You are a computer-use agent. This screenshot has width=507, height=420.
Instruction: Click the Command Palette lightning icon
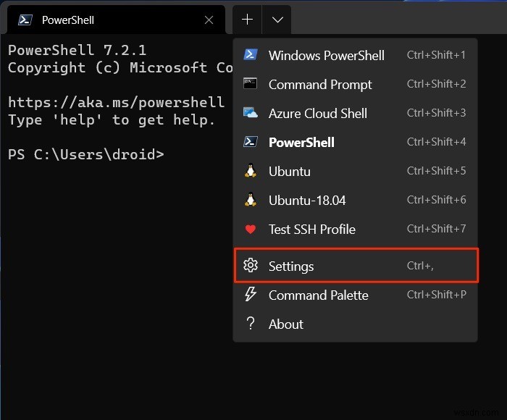click(251, 295)
